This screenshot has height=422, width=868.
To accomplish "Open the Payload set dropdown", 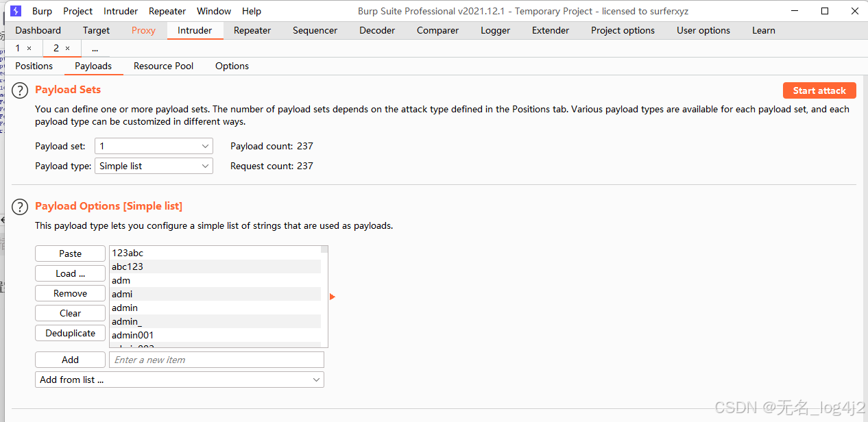I will [154, 146].
